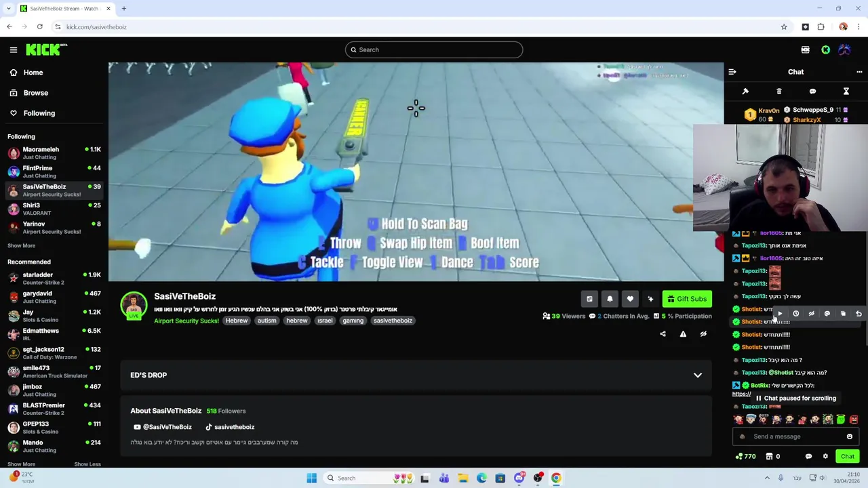Open @SasiVeTheBoiz YouTube link
The width and height of the screenshot is (868, 488).
[163, 427]
